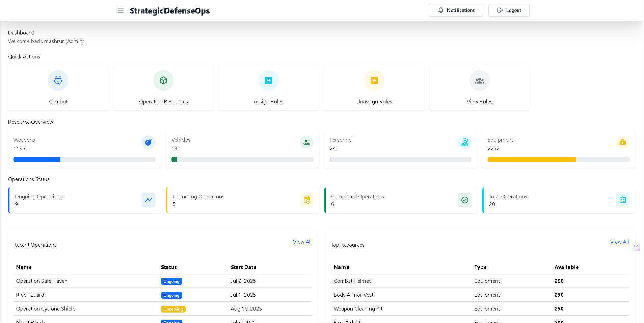Click the Assign Roles arrow icon
The height and width of the screenshot is (323, 644).
tap(269, 80)
